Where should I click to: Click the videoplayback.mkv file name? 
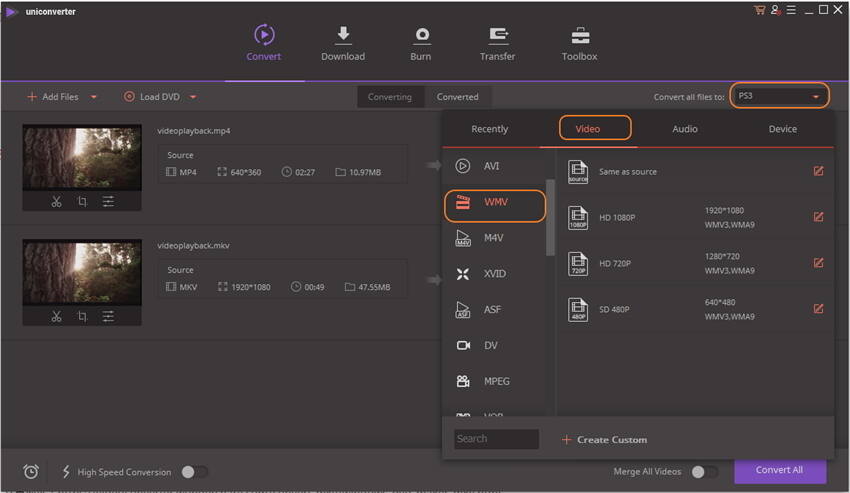coord(193,246)
